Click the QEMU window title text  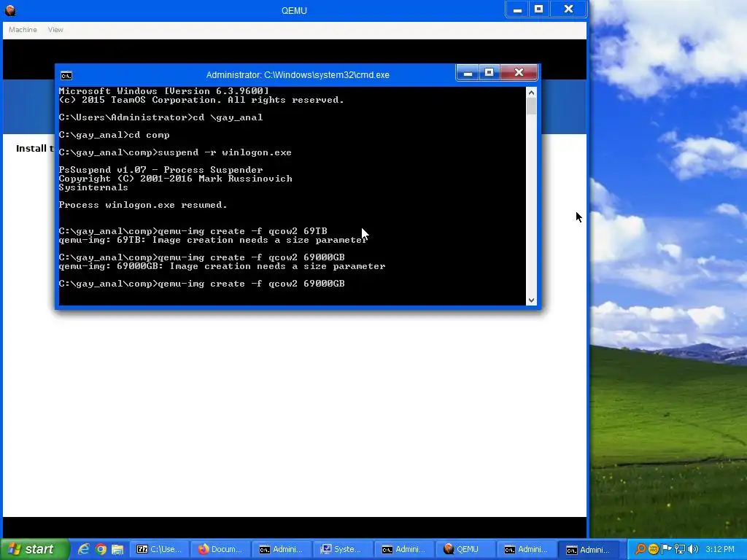click(x=294, y=10)
